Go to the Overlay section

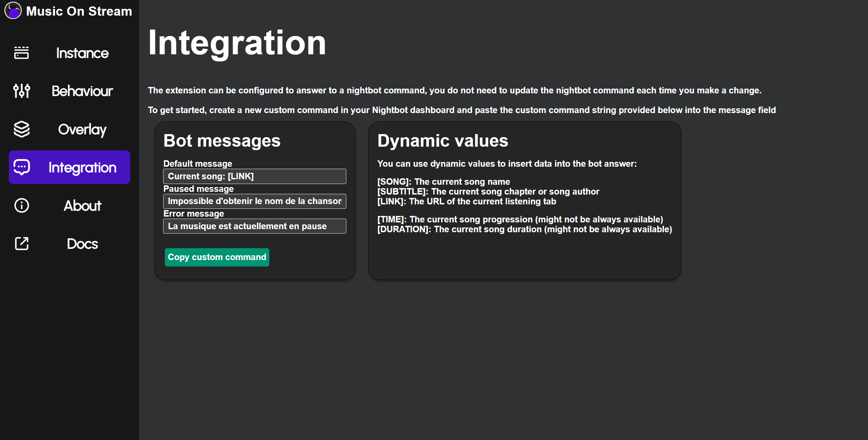coord(82,129)
